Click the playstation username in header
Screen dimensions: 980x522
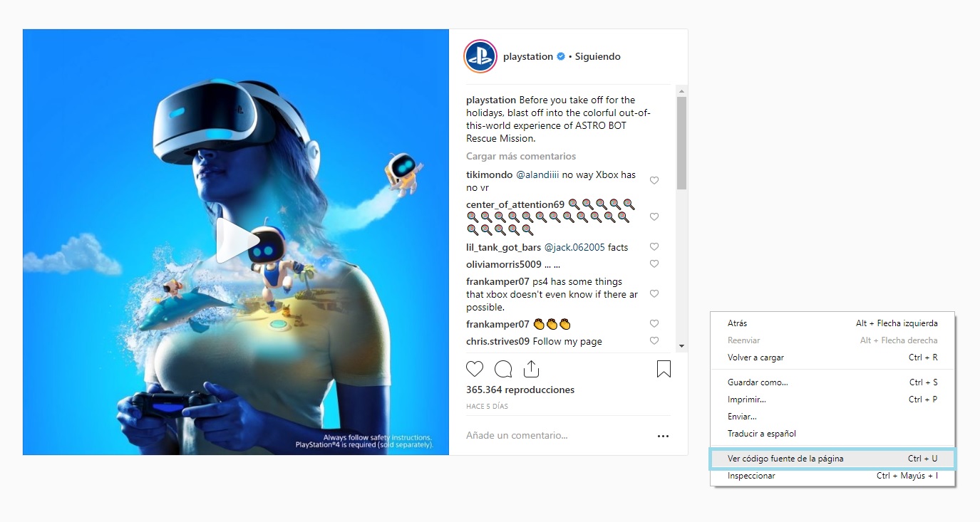pyautogui.click(x=528, y=57)
